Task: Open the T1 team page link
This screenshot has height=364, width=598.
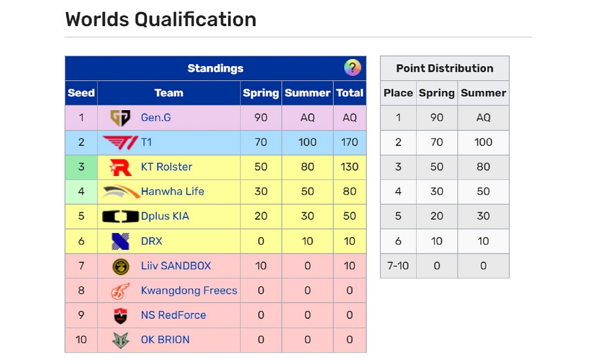Action: click(146, 142)
